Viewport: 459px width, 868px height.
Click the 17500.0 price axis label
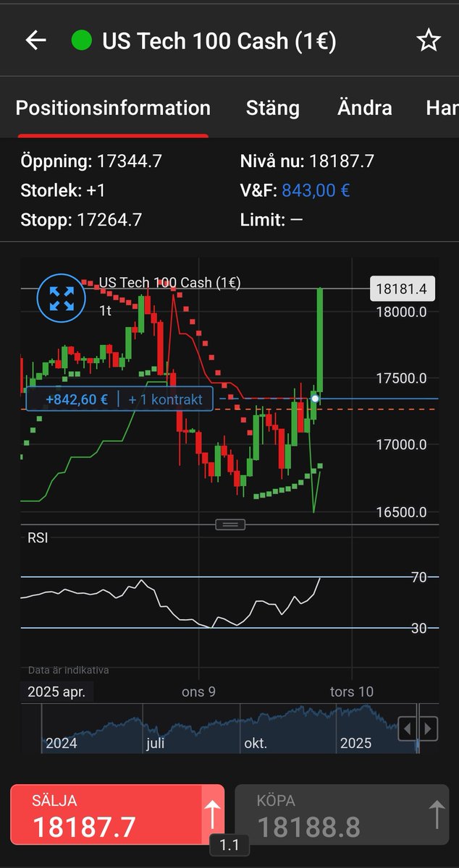[400, 378]
